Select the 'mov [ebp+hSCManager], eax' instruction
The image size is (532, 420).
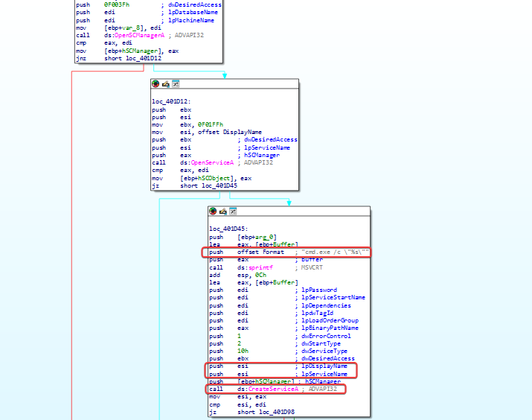pos(127,51)
